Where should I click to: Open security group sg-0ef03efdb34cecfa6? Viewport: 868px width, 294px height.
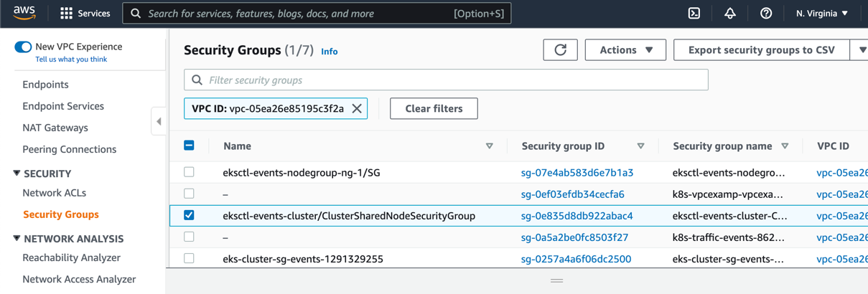[573, 194]
